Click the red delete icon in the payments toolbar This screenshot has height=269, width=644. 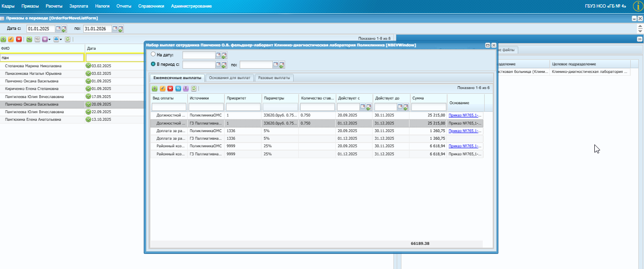(170, 89)
